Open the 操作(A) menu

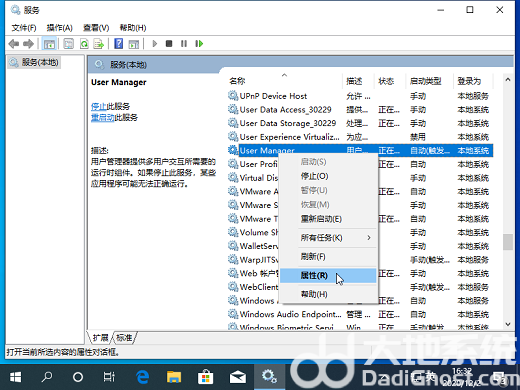[x=59, y=28]
